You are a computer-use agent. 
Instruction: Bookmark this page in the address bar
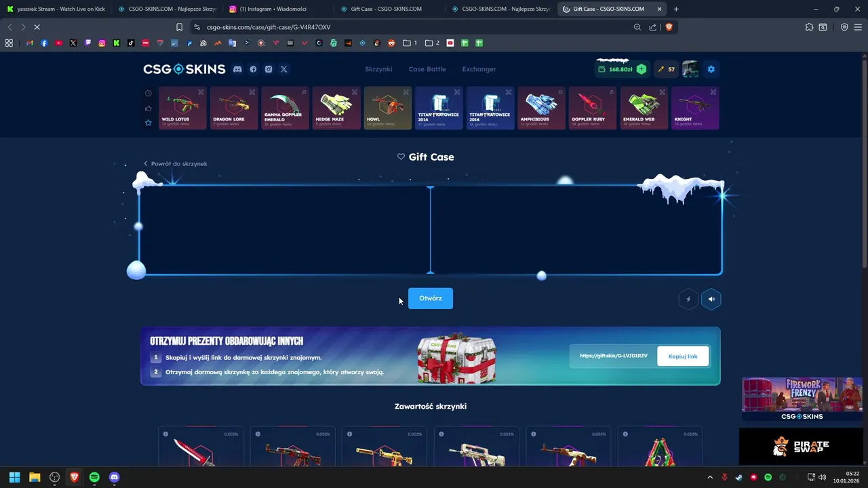179,27
